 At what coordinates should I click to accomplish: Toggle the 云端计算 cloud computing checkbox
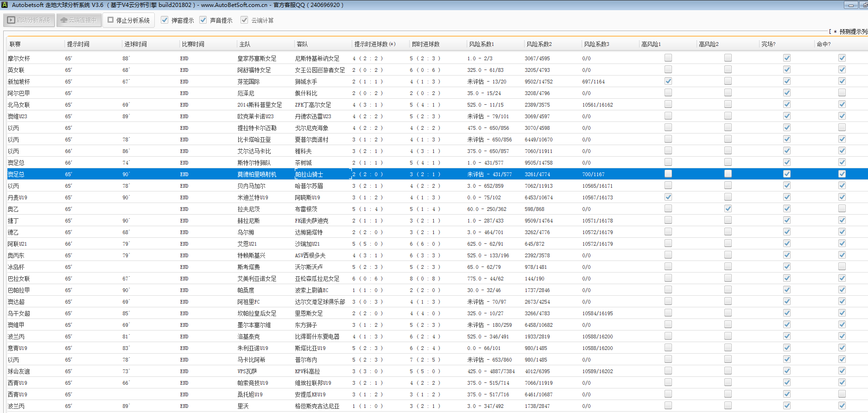pos(244,20)
